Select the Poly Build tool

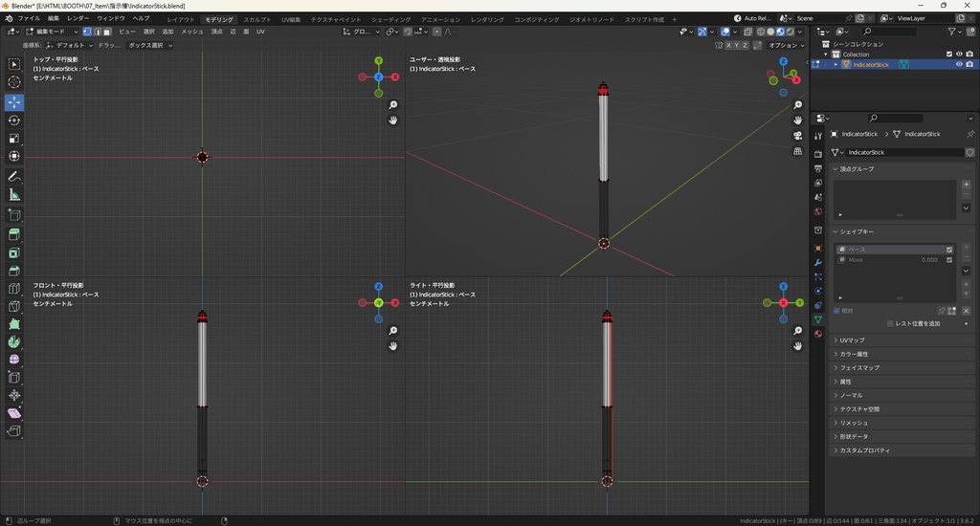pyautogui.click(x=13, y=324)
